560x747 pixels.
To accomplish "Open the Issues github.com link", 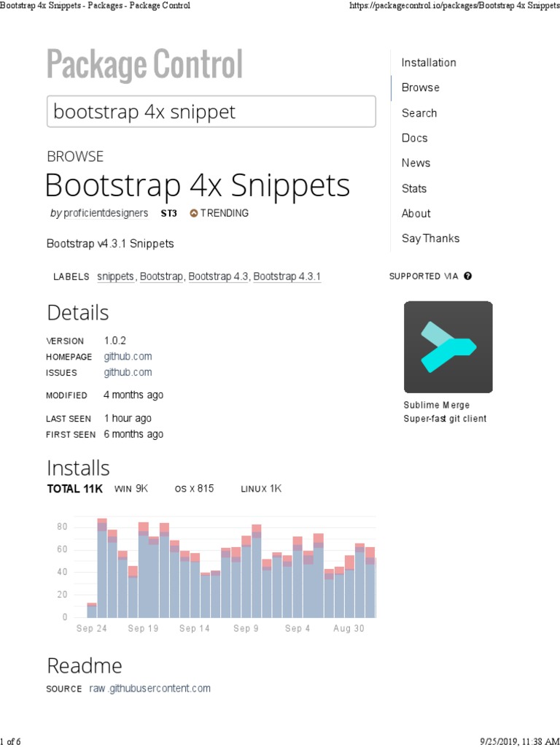I will point(128,373).
